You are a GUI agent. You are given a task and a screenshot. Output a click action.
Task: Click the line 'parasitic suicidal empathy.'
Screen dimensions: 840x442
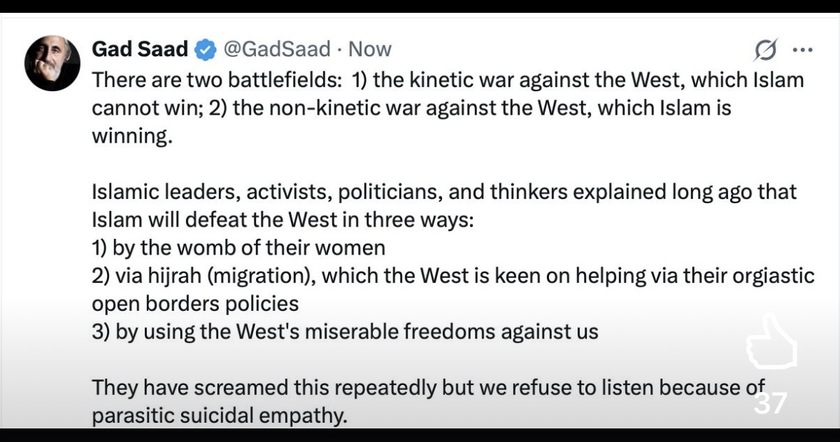coord(220,414)
